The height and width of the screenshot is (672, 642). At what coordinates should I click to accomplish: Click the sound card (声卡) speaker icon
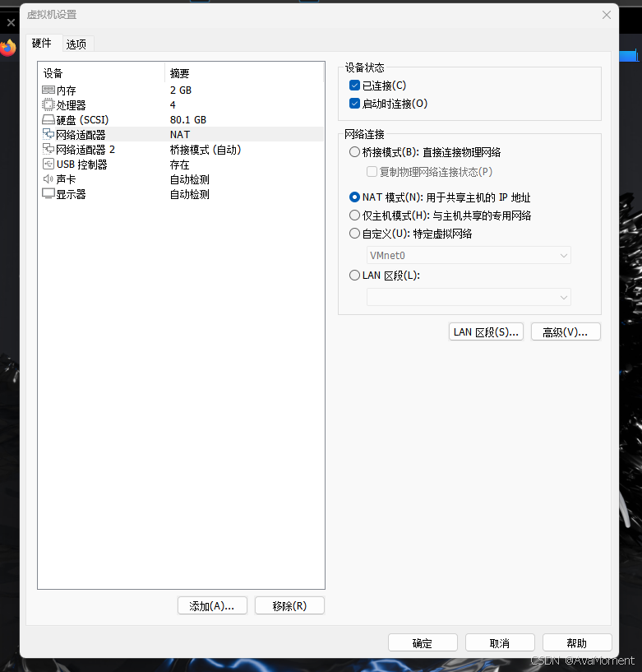click(x=48, y=178)
